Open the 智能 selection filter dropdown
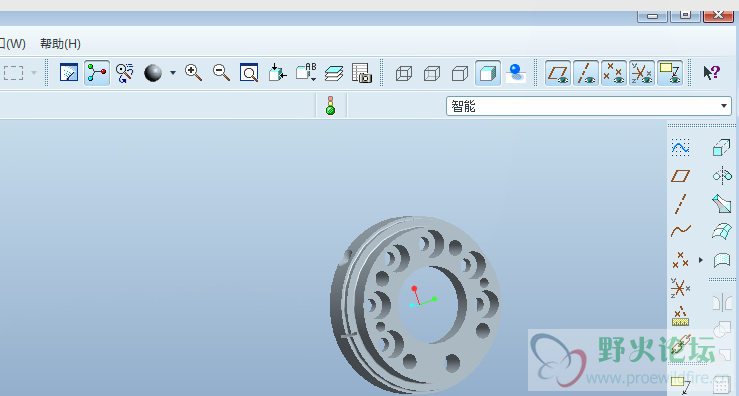Image resolution: width=739 pixels, height=396 pixels. [x=589, y=106]
